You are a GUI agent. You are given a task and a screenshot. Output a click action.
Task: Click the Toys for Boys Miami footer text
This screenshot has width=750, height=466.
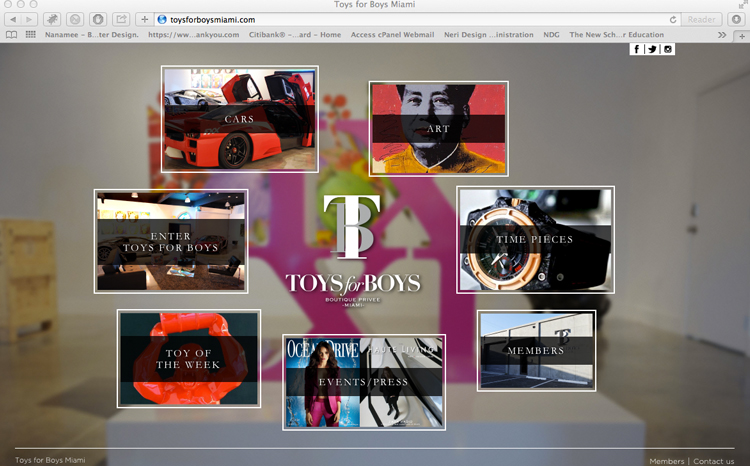coord(50,460)
